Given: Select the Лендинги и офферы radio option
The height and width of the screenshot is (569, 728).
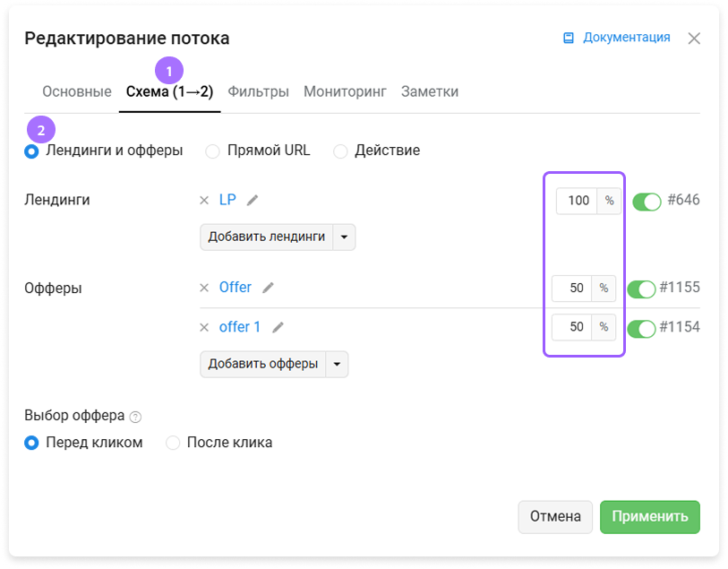Looking at the screenshot, I should [x=31, y=151].
